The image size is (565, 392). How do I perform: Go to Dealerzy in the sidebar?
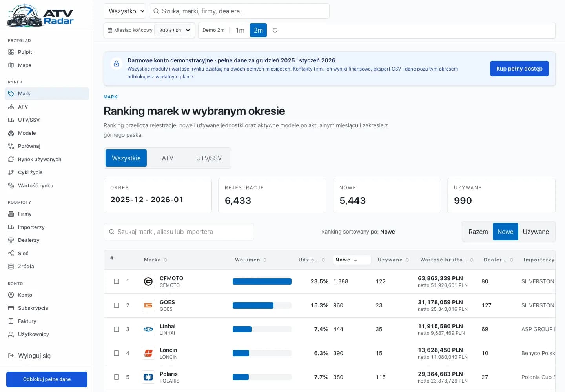(47, 240)
